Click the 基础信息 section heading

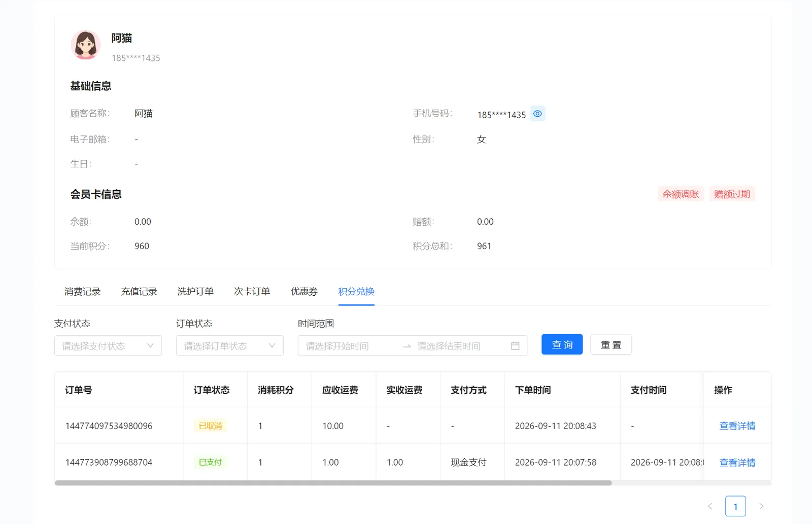click(x=91, y=86)
